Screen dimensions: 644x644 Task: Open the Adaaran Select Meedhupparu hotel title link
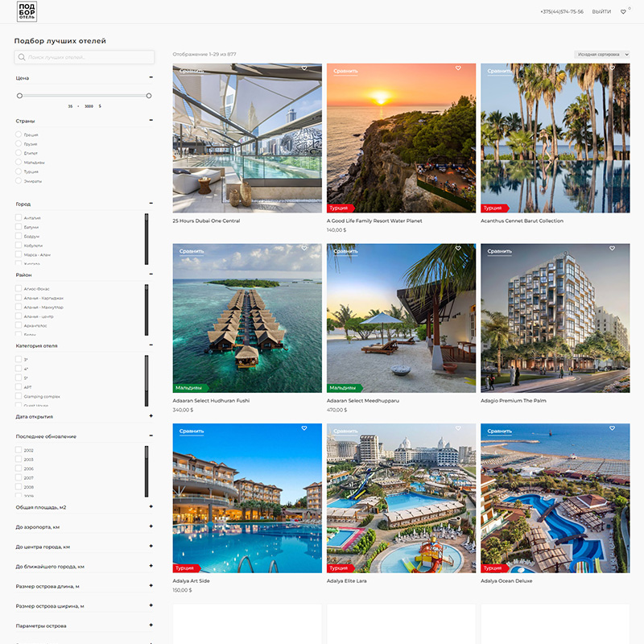coord(363,400)
